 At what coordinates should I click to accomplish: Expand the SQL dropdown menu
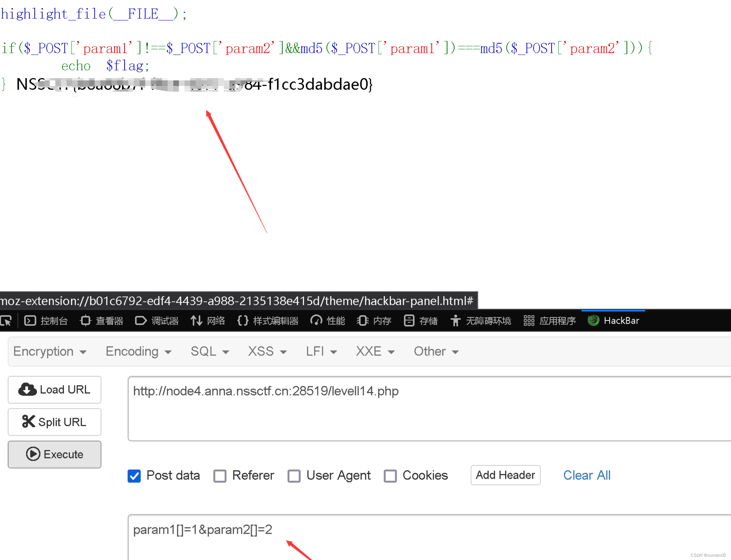click(x=209, y=351)
